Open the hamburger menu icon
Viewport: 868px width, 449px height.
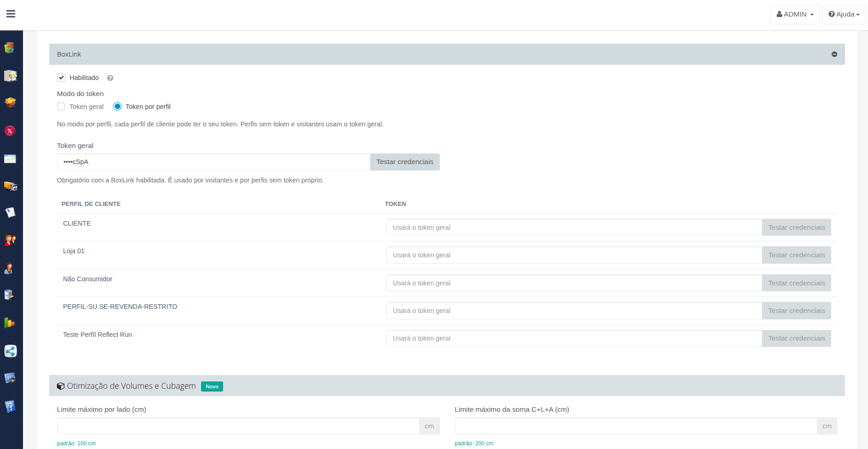(x=11, y=14)
